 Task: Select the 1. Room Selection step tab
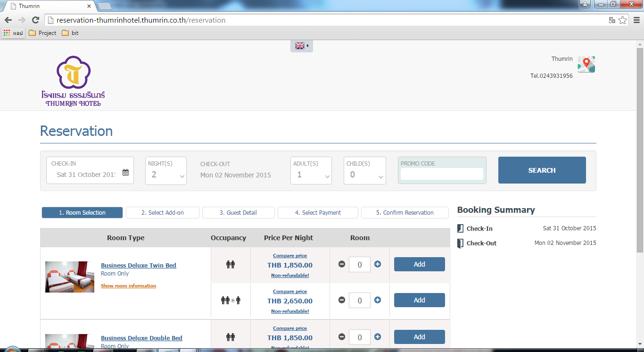click(82, 213)
